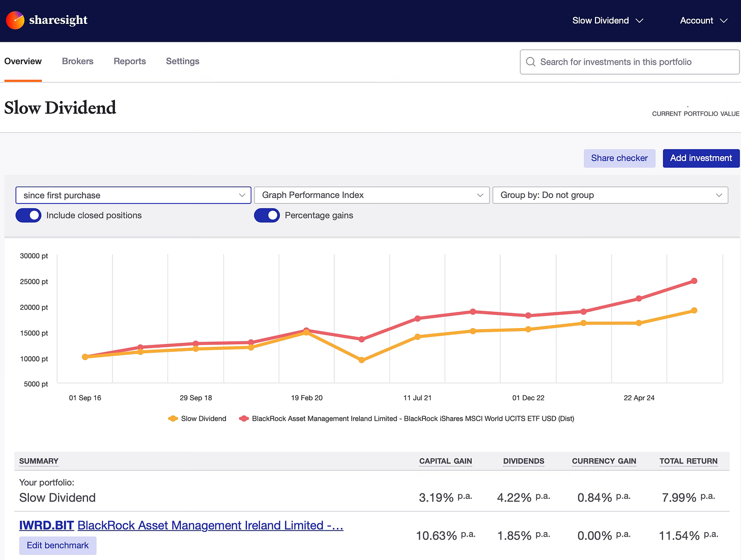The height and width of the screenshot is (560, 741).
Task: Click the last orange data point on graph
Action: tap(694, 310)
